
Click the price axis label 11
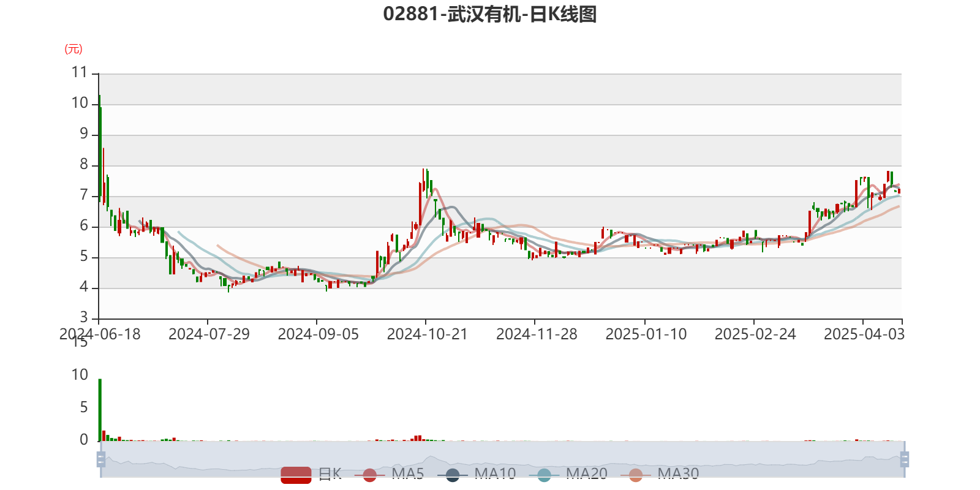80,72
